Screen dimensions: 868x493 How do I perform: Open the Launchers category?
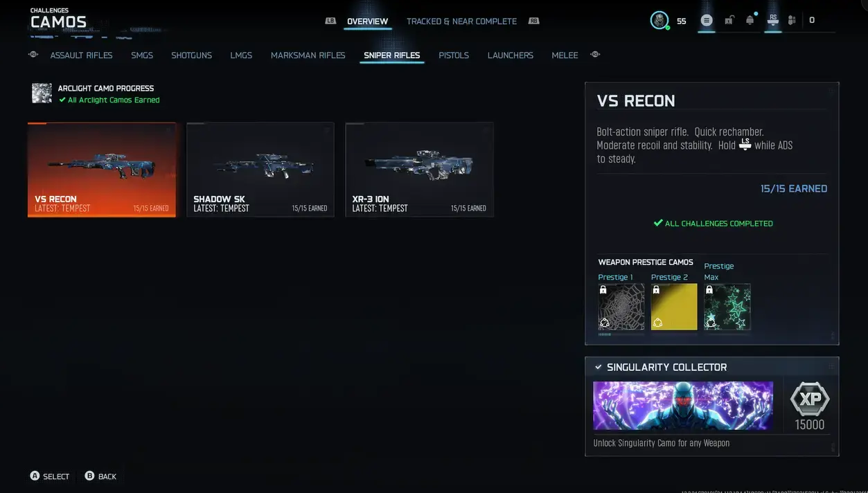511,55
